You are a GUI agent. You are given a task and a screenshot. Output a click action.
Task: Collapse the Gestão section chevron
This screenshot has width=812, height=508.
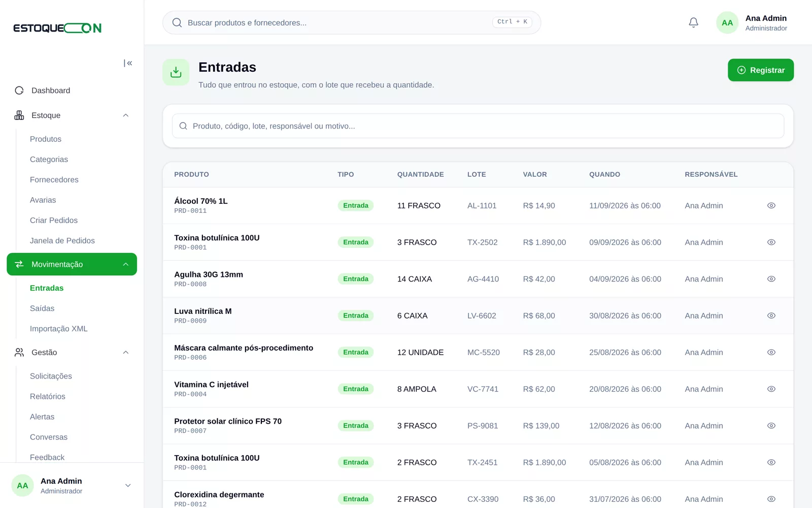pos(126,352)
